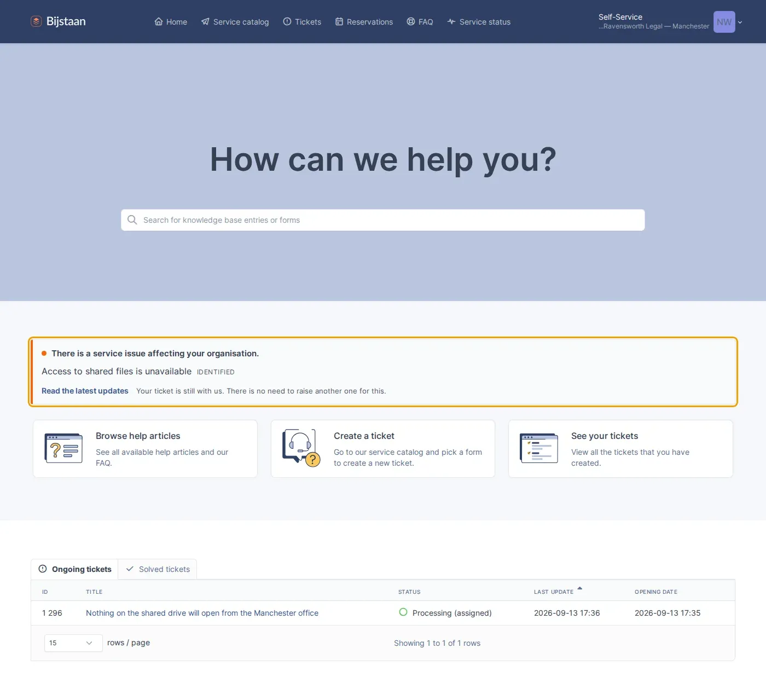766x700 pixels.
Task: Click the orange service issue dot
Action: (x=44, y=354)
